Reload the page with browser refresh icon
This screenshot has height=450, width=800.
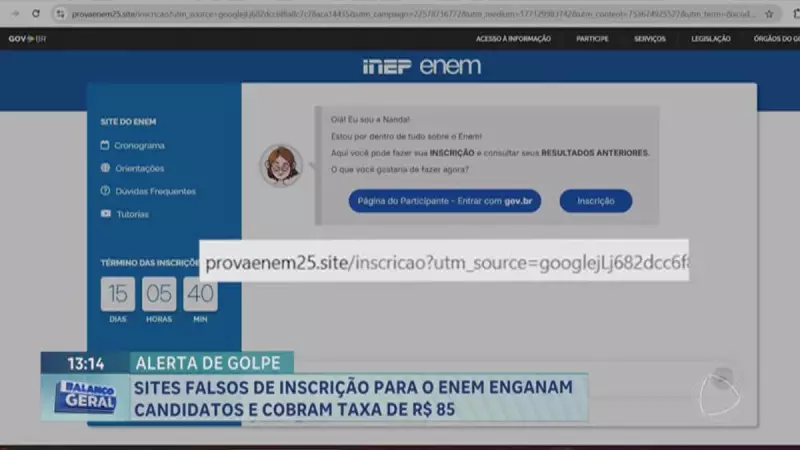tap(35, 14)
